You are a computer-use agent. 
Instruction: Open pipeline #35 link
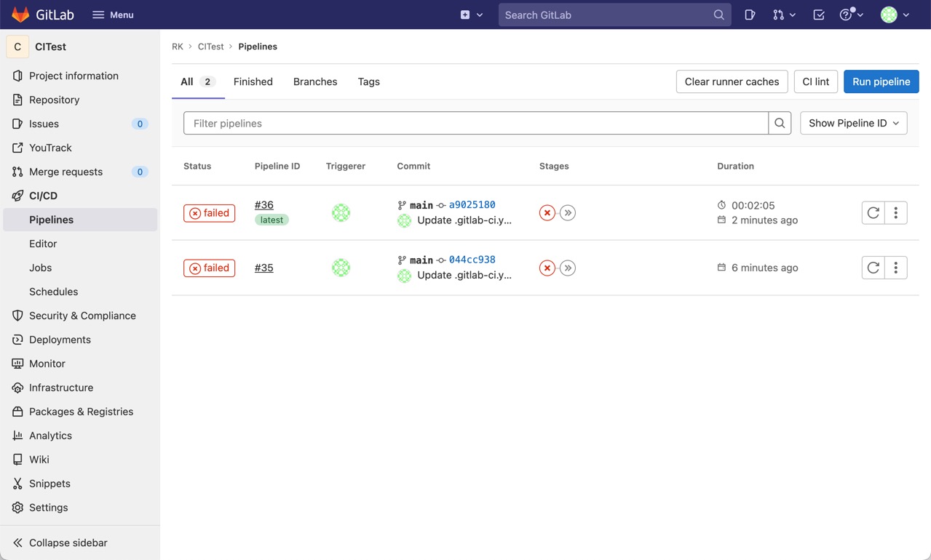point(264,268)
